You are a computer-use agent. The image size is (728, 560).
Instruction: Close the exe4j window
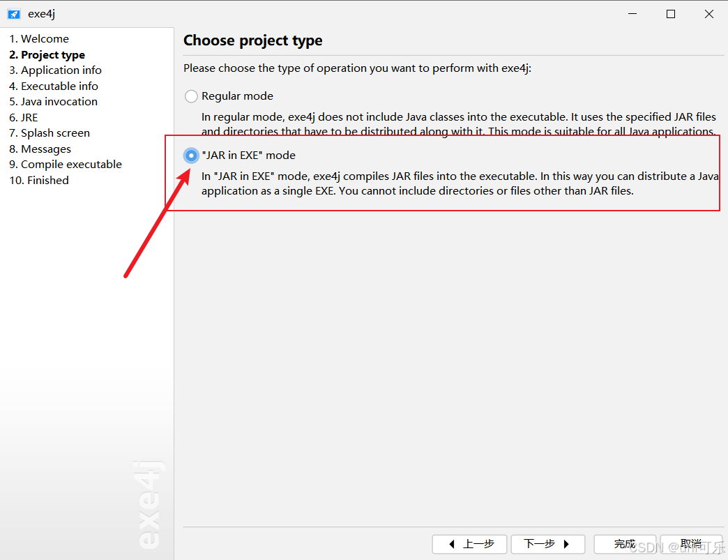pyautogui.click(x=709, y=14)
